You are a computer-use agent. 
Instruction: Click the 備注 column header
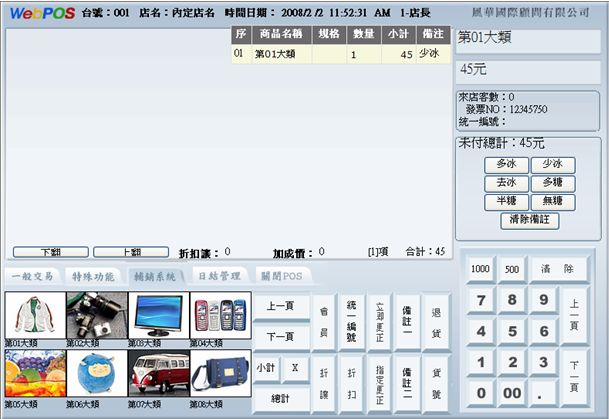pyautogui.click(x=433, y=35)
